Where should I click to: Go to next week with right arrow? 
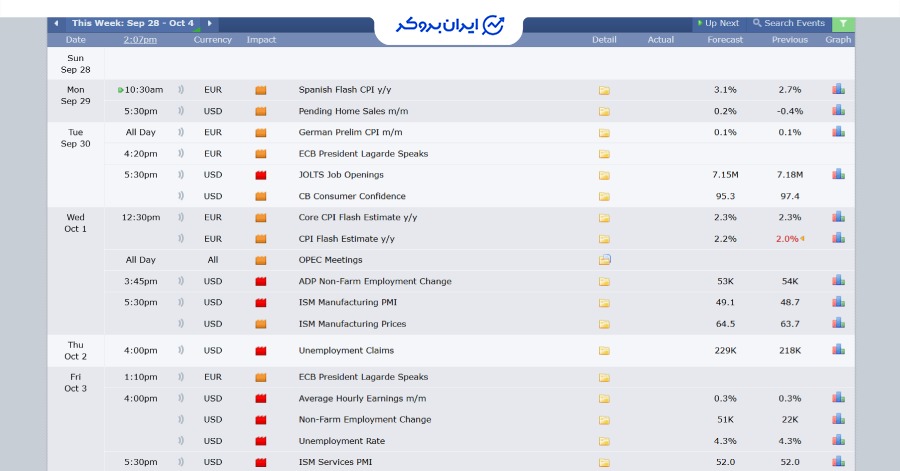209,23
